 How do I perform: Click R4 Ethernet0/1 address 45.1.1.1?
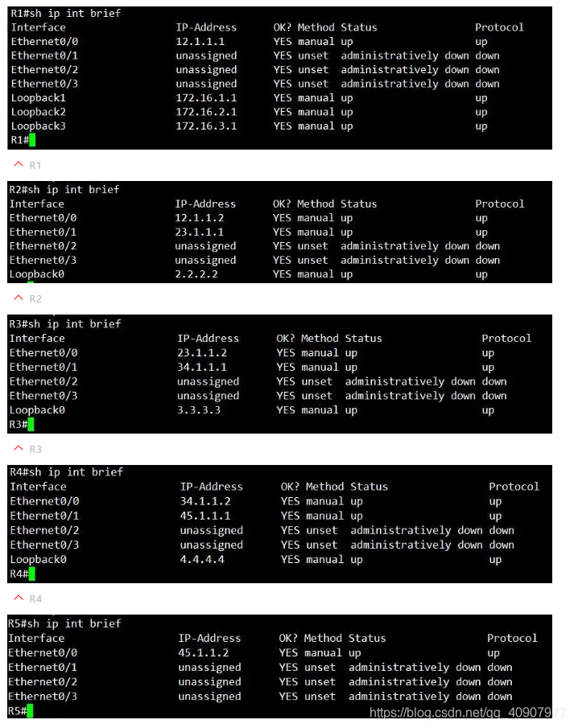[205, 516]
